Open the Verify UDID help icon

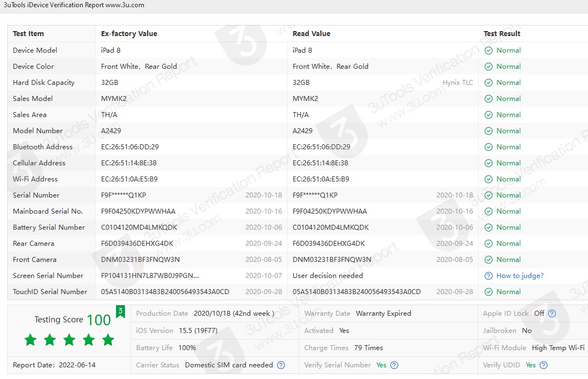tap(544, 365)
